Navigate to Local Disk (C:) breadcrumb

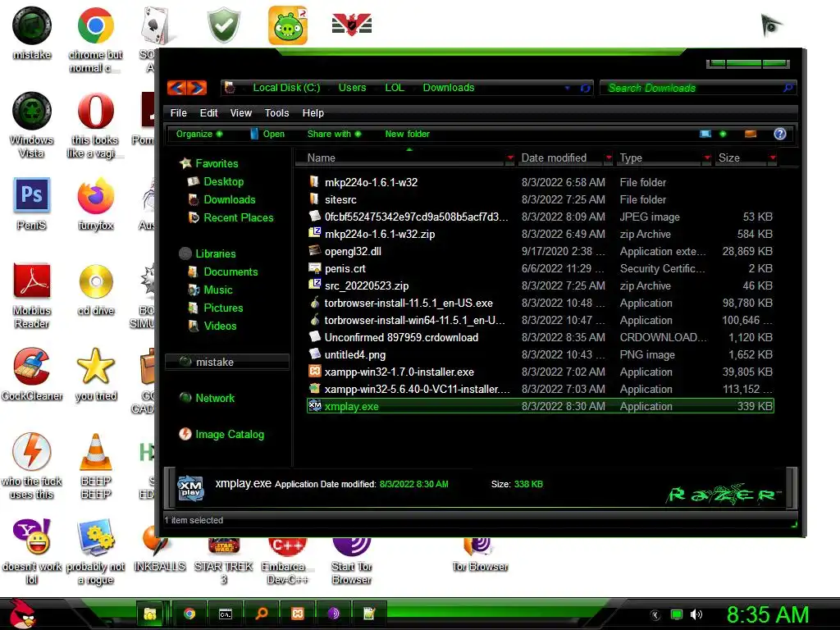click(286, 87)
